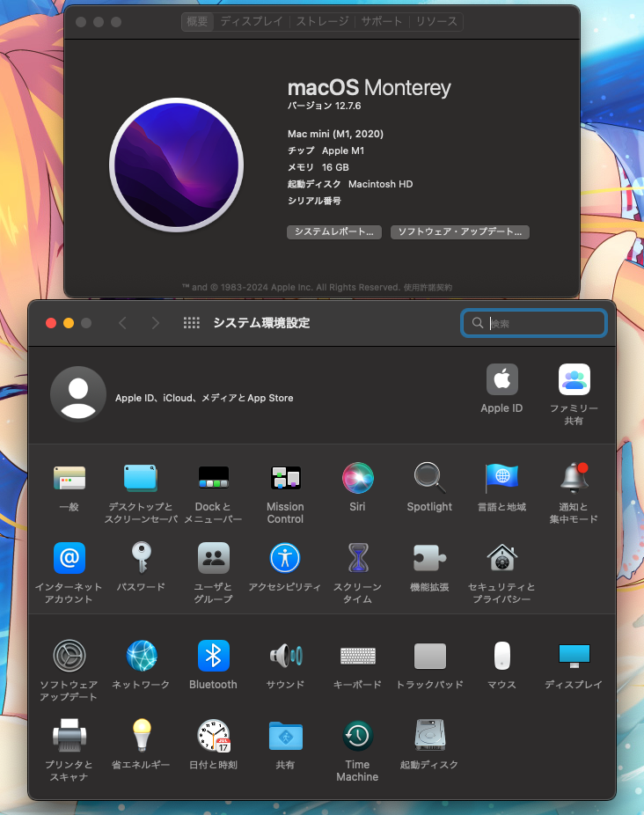Open デスクトップとスクリーンセーバ preferences
644x815 pixels.
click(x=141, y=478)
